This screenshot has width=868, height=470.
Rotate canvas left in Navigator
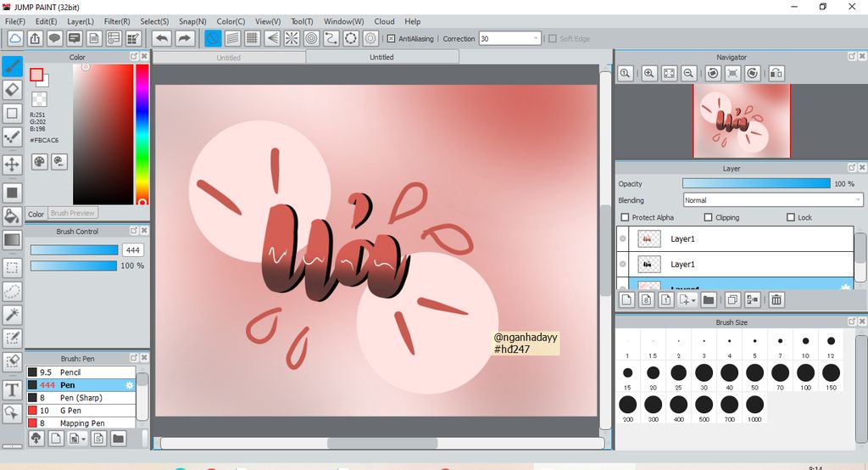[x=713, y=73]
